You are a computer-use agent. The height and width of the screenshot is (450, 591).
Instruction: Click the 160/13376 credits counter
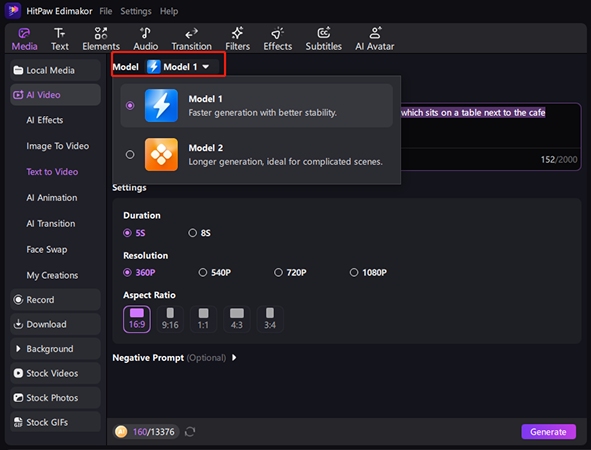(153, 432)
